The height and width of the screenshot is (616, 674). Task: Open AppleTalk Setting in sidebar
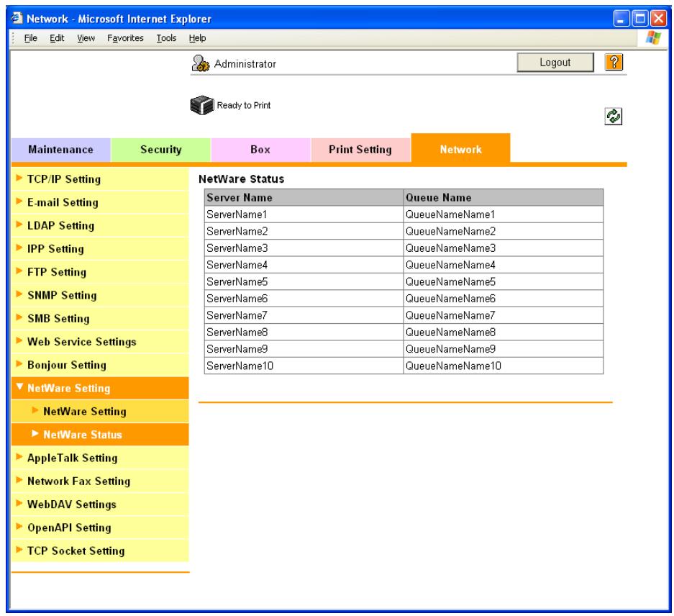point(100,458)
